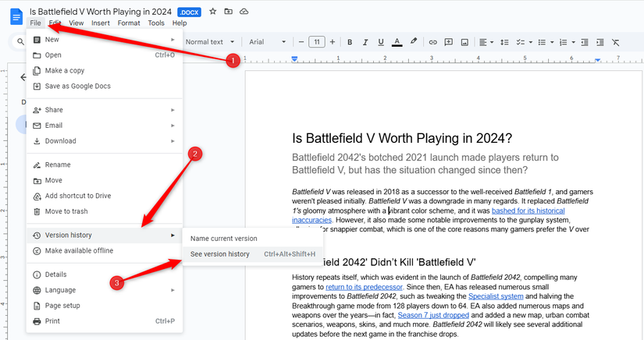Image resolution: width=644 pixels, height=340 pixels.
Task: Click the bulleted list icon
Action: coord(542,42)
